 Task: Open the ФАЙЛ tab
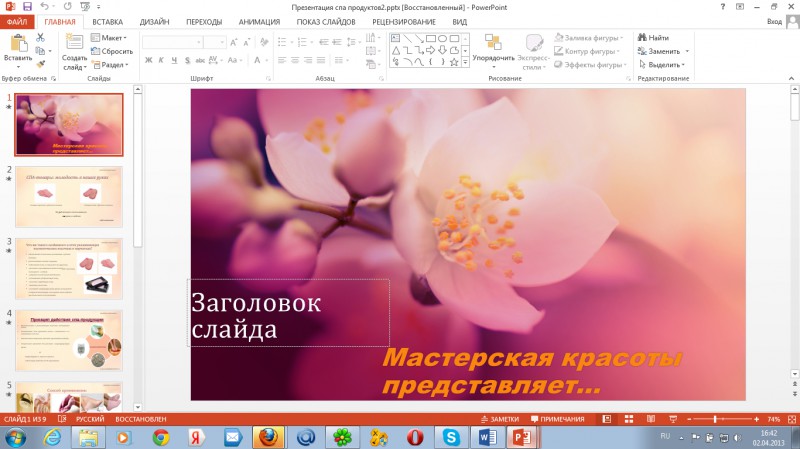[17, 22]
